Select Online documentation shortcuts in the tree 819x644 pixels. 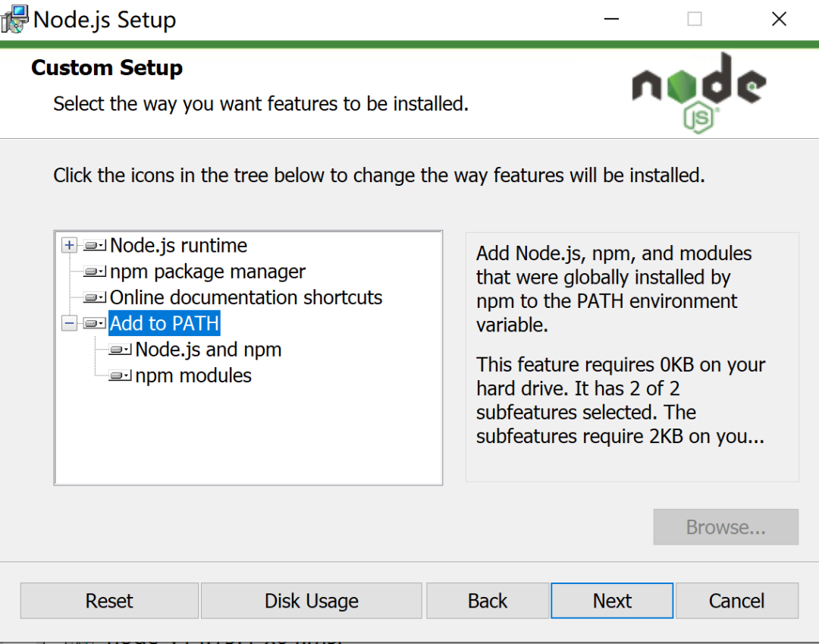(x=246, y=297)
